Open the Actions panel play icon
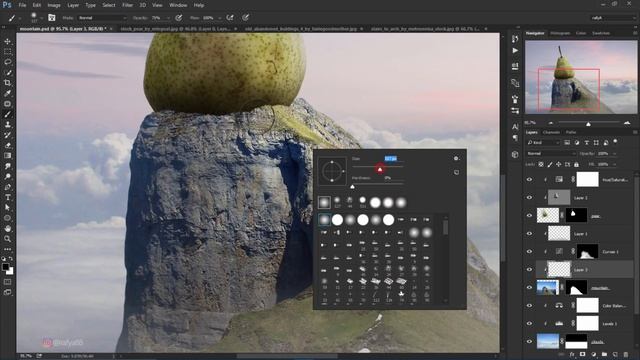This screenshot has width=640, height=360. (x=515, y=51)
